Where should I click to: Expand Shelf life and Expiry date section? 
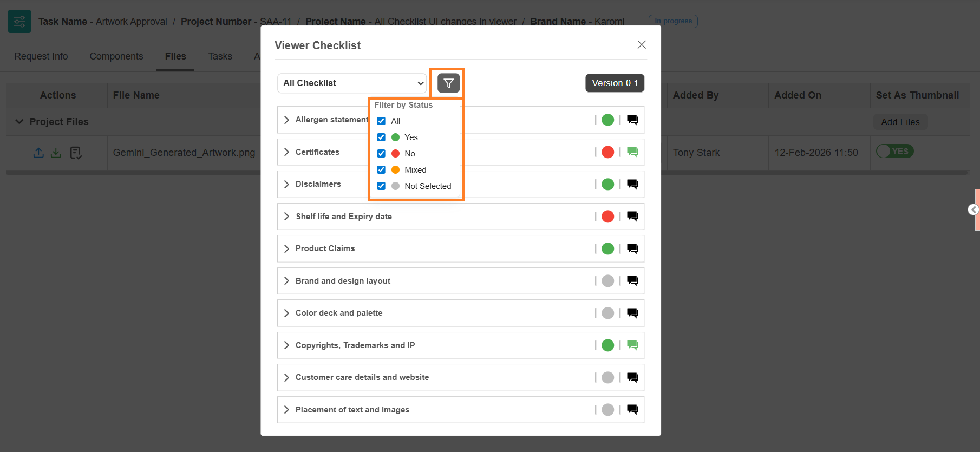point(286,217)
